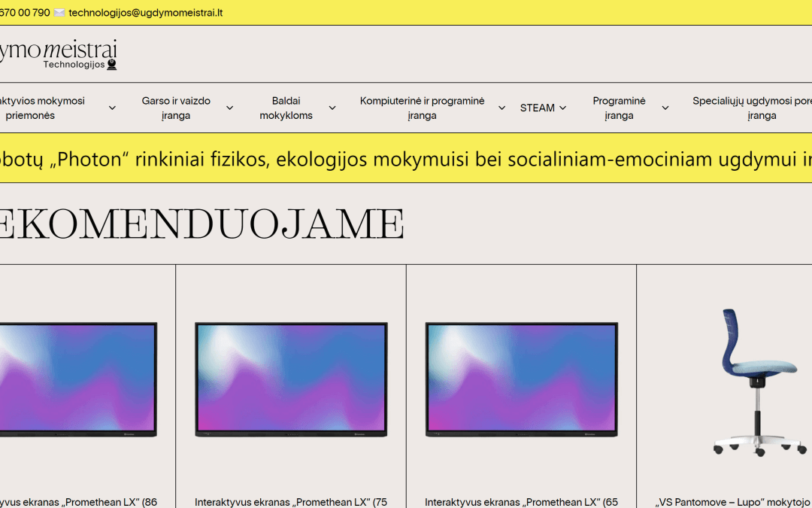Image resolution: width=812 pixels, height=508 pixels.
Task: Expand the Garso ir vaizdo įranga chevron
Action: pos(229,108)
